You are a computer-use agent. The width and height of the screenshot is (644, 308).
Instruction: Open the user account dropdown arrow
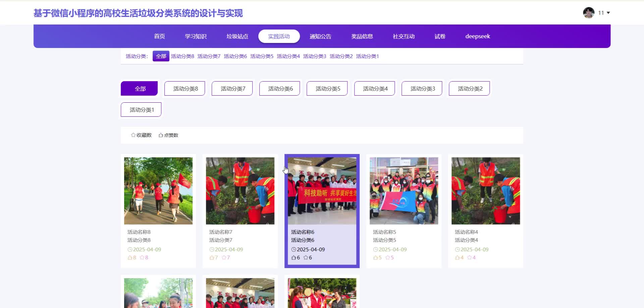pyautogui.click(x=608, y=13)
